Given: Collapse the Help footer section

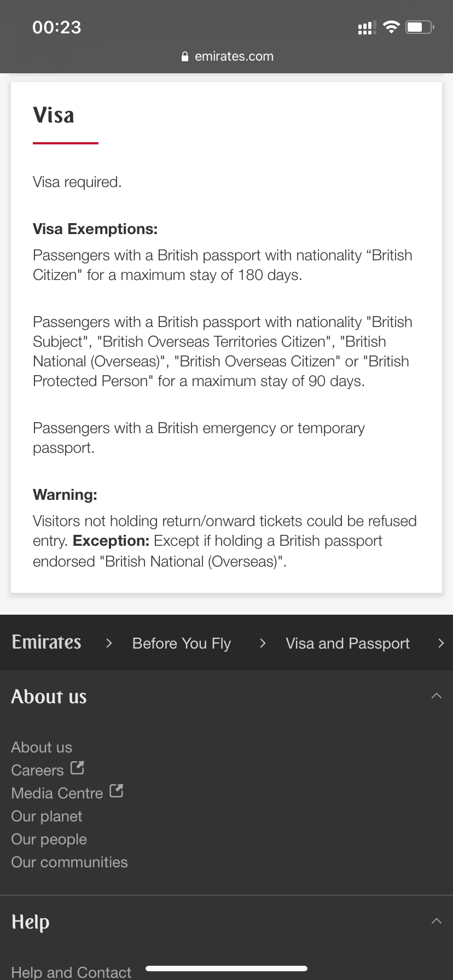Looking at the screenshot, I should pos(436,921).
